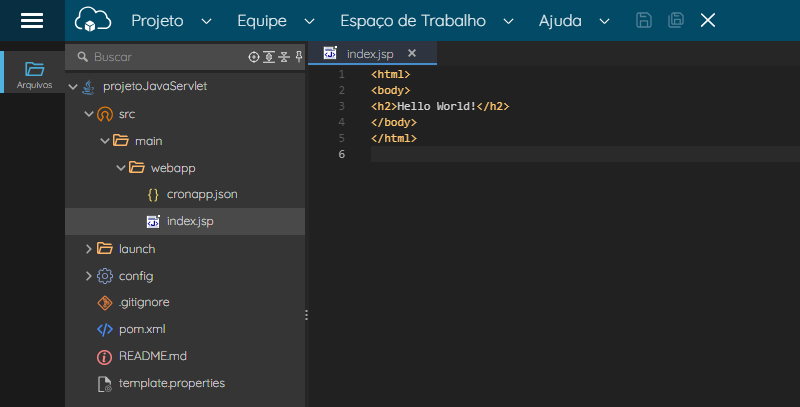Select the launch folder label

coord(137,249)
